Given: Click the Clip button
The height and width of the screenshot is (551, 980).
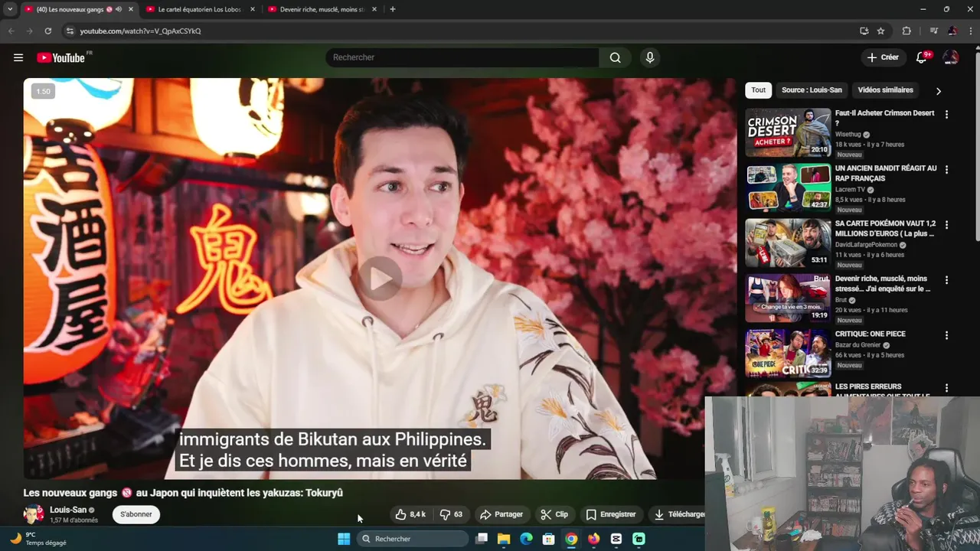Looking at the screenshot, I should [554, 514].
